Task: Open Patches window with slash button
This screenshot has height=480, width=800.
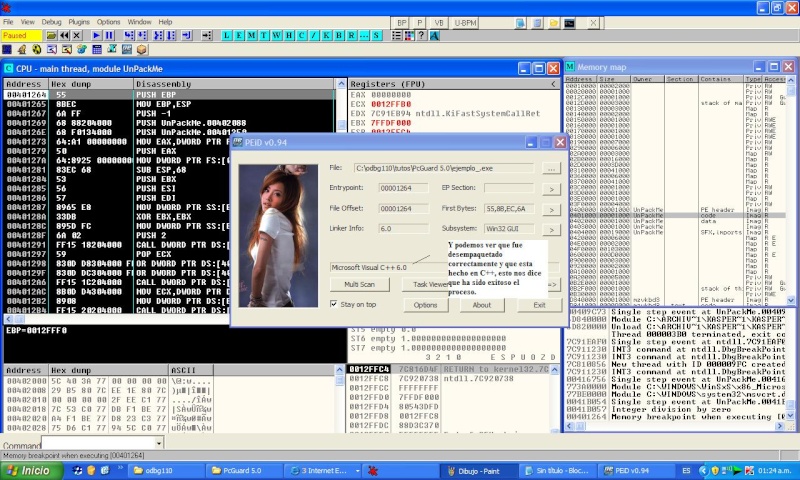Action: point(314,35)
